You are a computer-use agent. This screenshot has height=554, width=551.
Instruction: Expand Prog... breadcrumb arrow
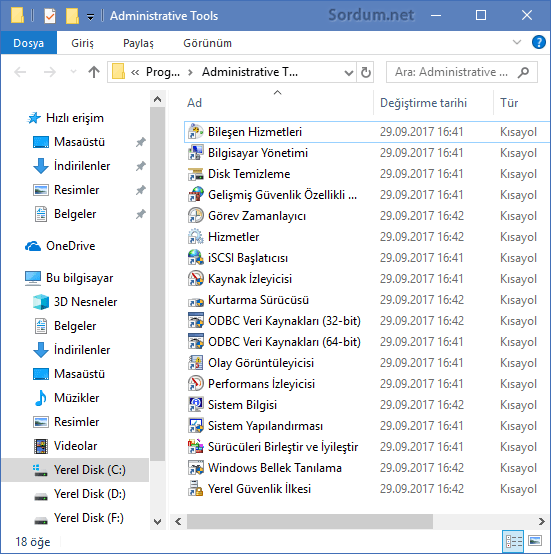pyautogui.click(x=190, y=72)
